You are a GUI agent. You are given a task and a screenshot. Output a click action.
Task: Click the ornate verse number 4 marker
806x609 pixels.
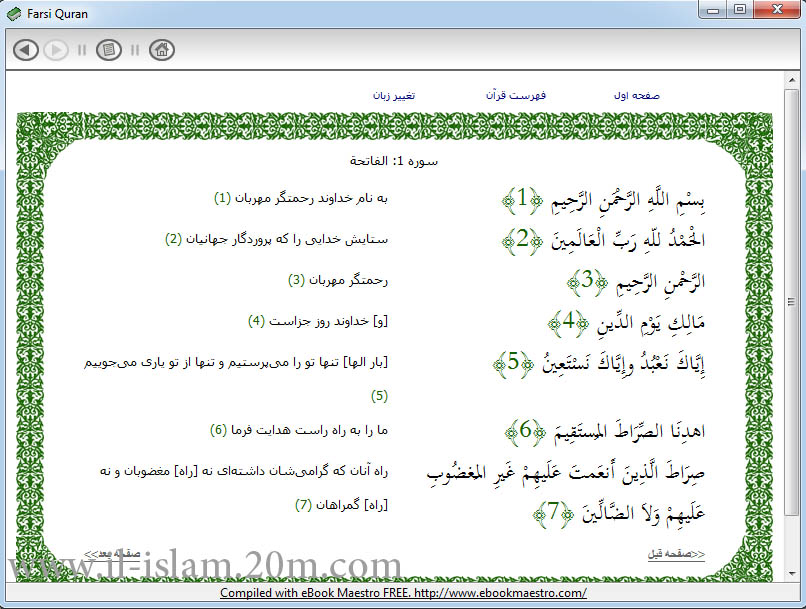coord(568,323)
